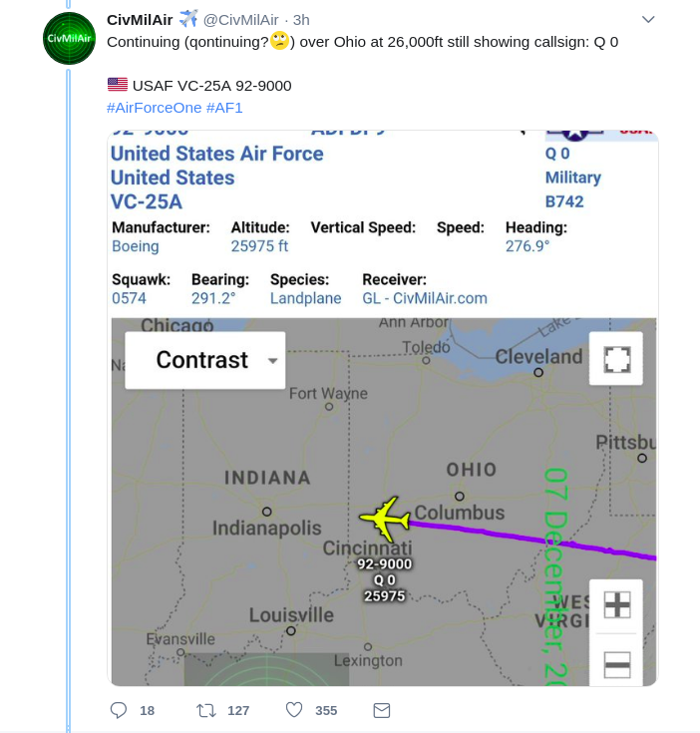700x733 pixels.
Task: Toggle fullscreen map view button
Action: [x=616, y=359]
